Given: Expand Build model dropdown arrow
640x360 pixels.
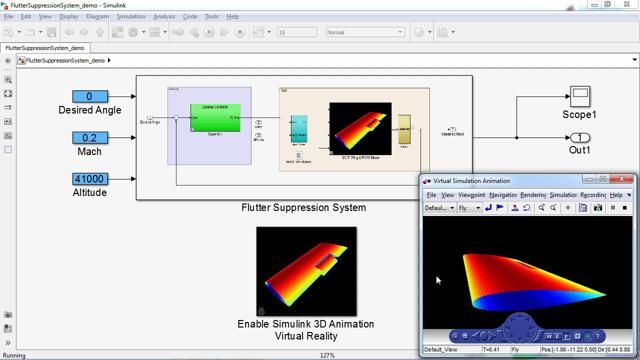Looking at the screenshot, I should [x=453, y=32].
